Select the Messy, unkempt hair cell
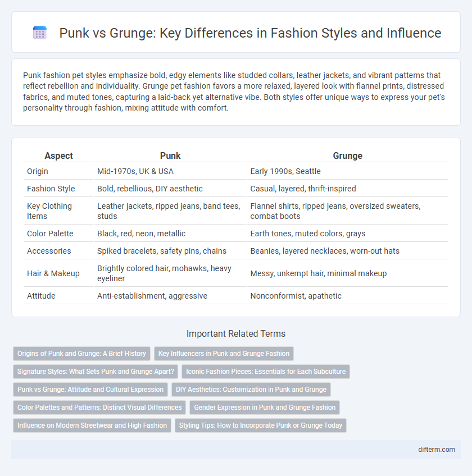The image size is (472, 476). 347,273
